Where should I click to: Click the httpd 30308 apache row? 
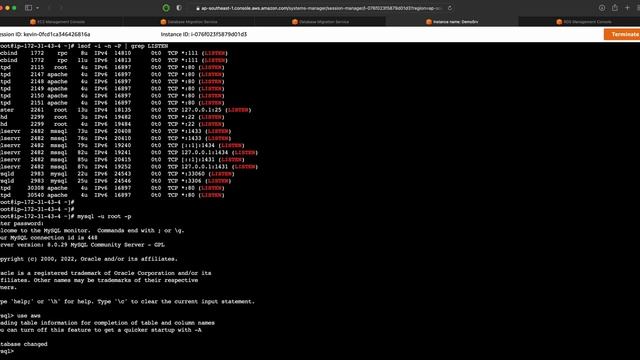[x=112, y=188]
